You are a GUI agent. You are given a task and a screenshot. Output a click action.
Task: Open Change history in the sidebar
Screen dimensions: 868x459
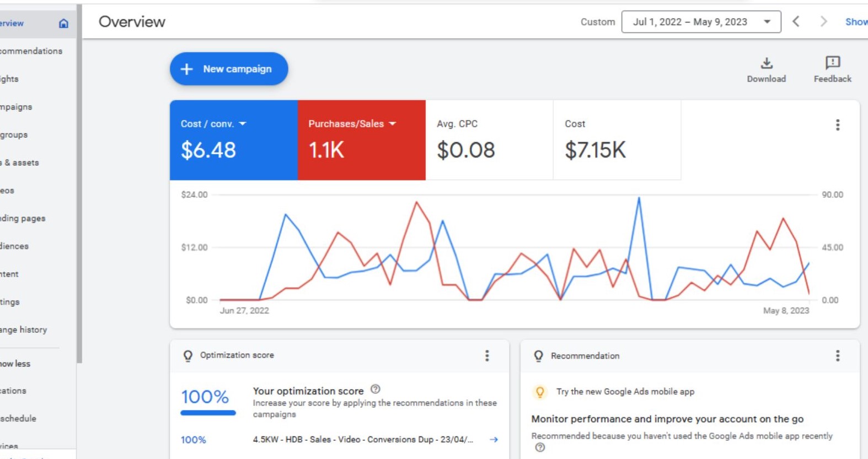[24, 330]
